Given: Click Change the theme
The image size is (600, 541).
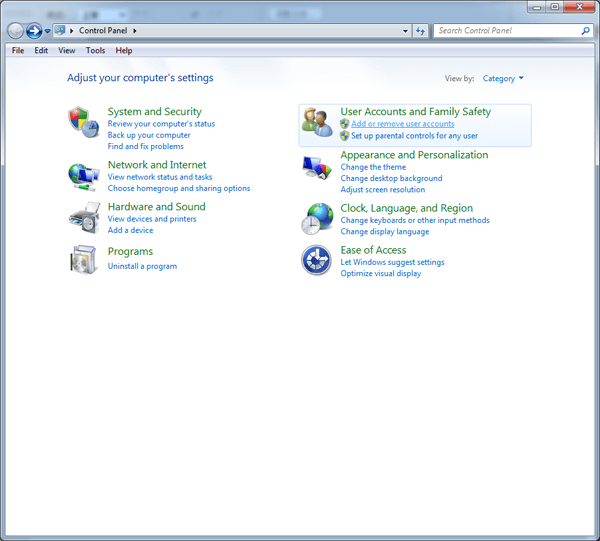Looking at the screenshot, I should [x=373, y=167].
